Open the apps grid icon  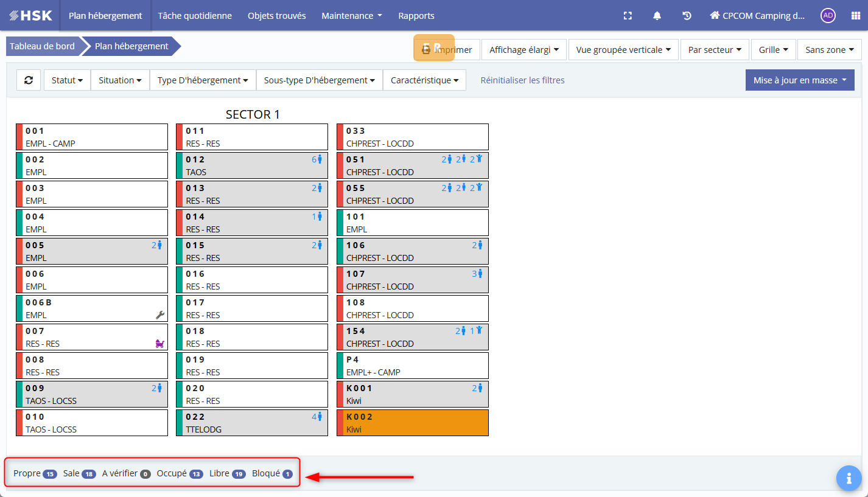tap(855, 16)
